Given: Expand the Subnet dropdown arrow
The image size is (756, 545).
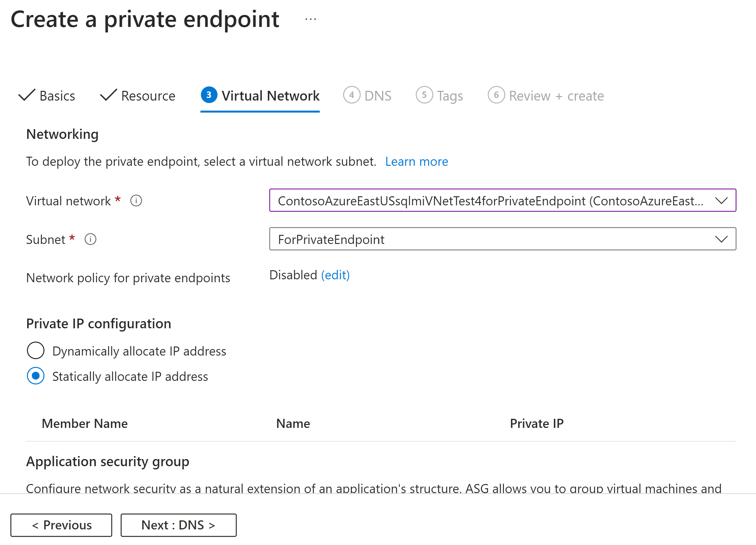Looking at the screenshot, I should [721, 239].
